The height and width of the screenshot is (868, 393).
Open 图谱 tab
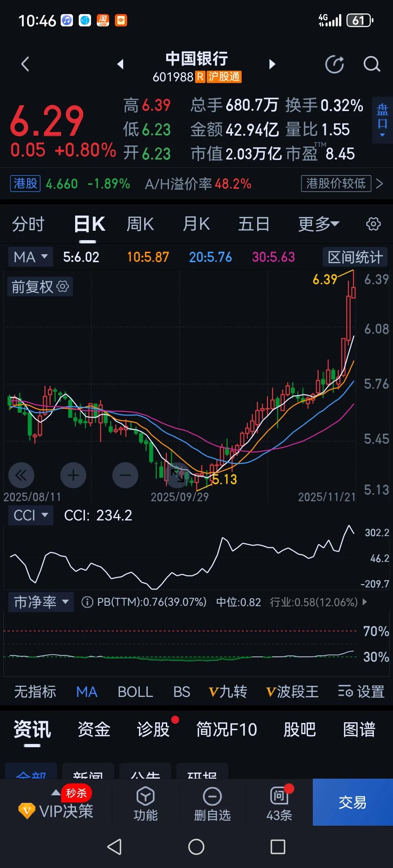pyautogui.click(x=359, y=729)
